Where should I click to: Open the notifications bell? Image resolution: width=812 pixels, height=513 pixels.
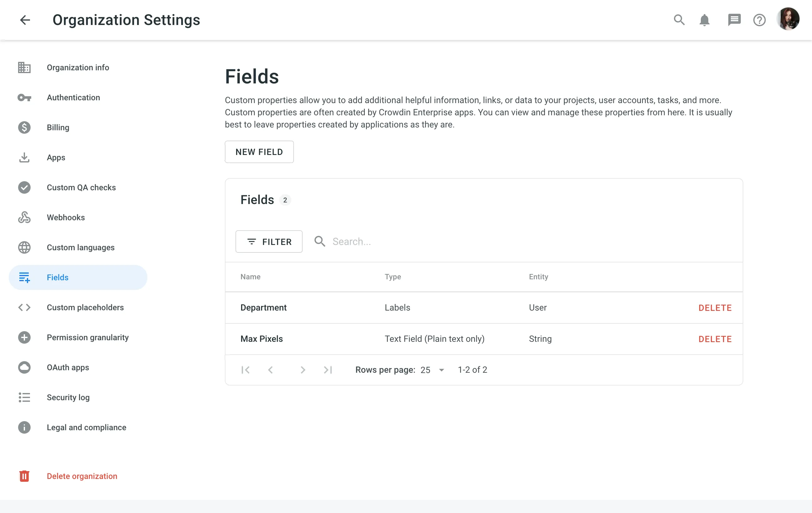tap(704, 20)
